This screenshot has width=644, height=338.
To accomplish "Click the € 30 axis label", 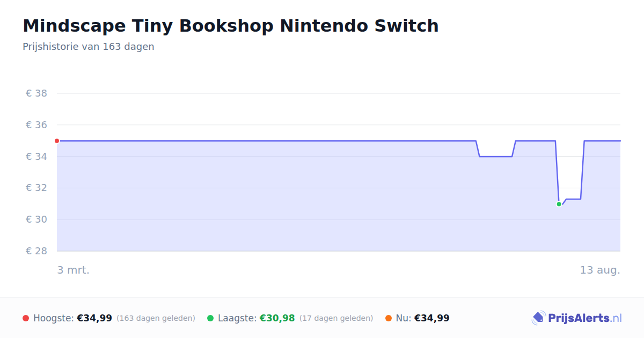I will click(36, 219).
